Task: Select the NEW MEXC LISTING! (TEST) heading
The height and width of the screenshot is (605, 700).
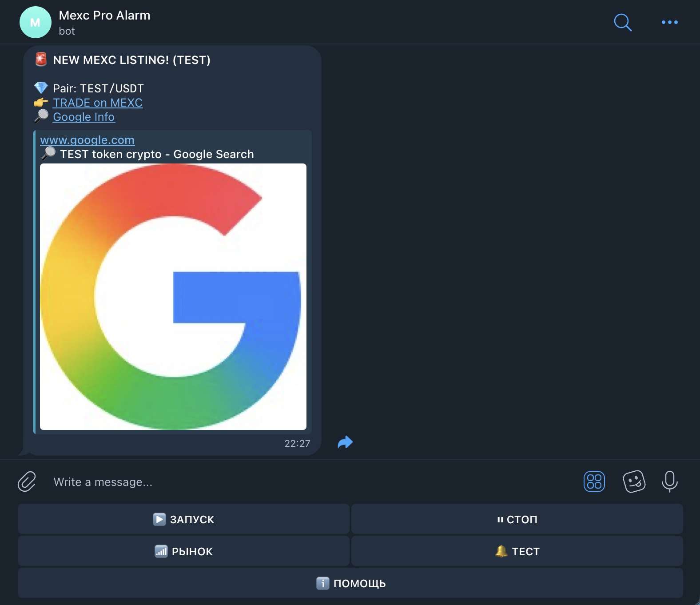Action: click(x=131, y=60)
